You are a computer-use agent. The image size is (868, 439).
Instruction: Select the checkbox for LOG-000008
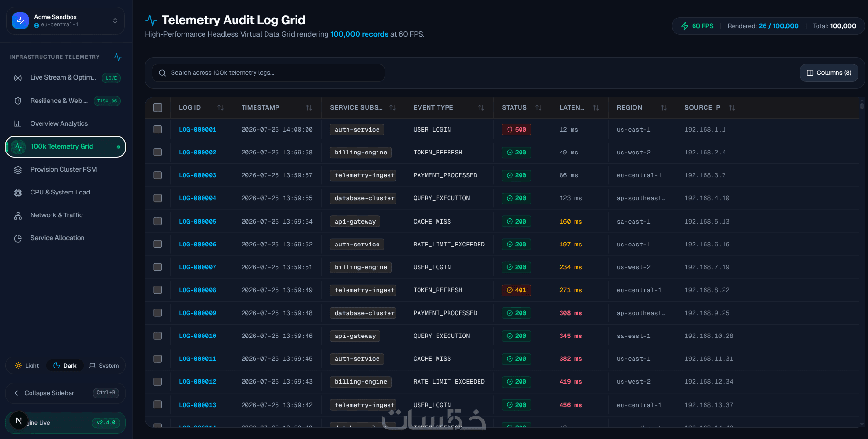click(158, 290)
